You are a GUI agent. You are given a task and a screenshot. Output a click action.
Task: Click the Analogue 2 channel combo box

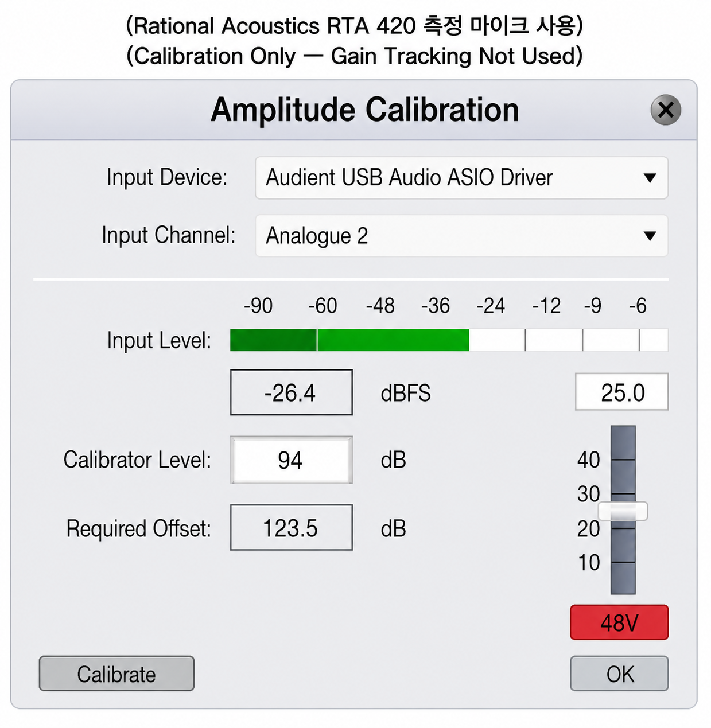pyautogui.click(x=461, y=236)
